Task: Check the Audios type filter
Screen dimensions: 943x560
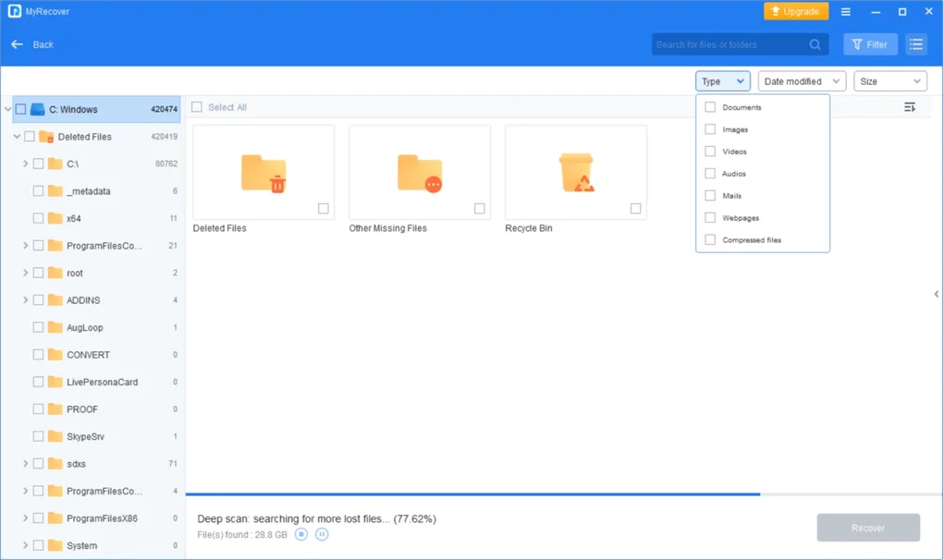Action: [x=710, y=173]
